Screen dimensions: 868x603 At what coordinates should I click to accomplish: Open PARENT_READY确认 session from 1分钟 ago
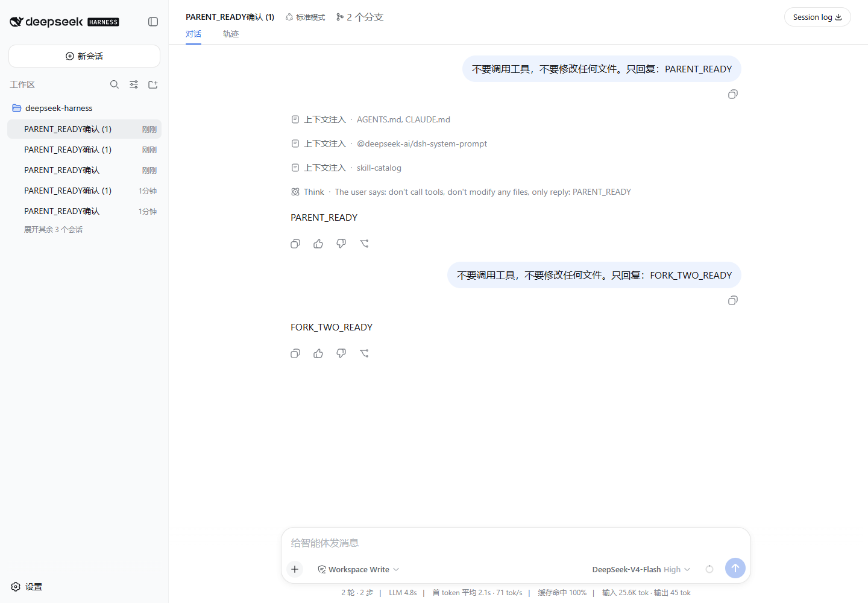[x=84, y=211]
